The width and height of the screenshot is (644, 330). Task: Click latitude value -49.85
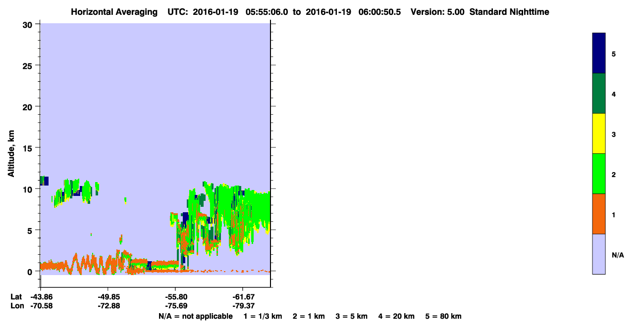(108, 297)
